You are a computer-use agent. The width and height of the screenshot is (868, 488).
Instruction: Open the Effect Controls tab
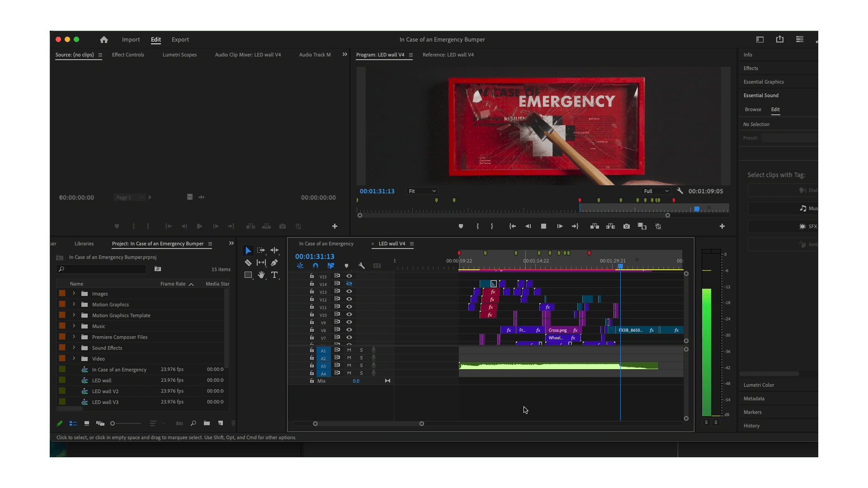pyautogui.click(x=128, y=55)
